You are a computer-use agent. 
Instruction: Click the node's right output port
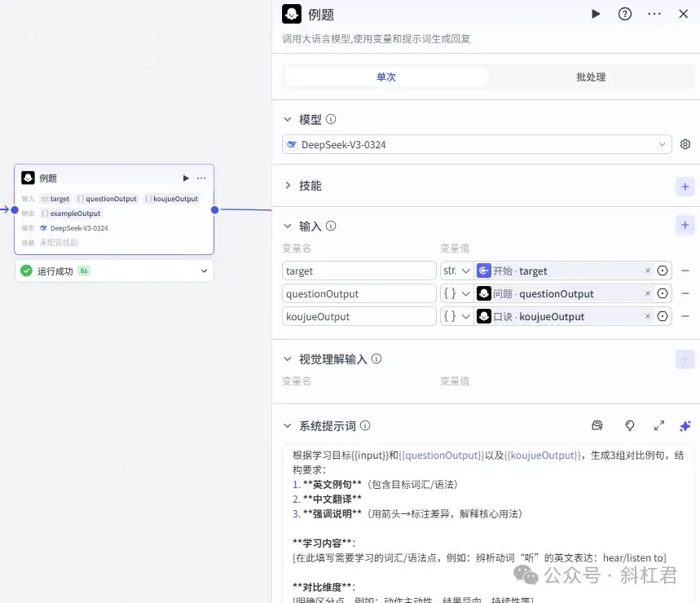click(x=215, y=209)
